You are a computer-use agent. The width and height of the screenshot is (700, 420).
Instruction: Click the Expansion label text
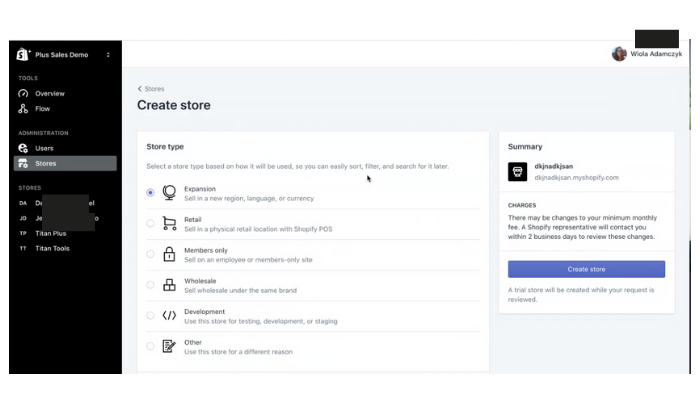[200, 189]
